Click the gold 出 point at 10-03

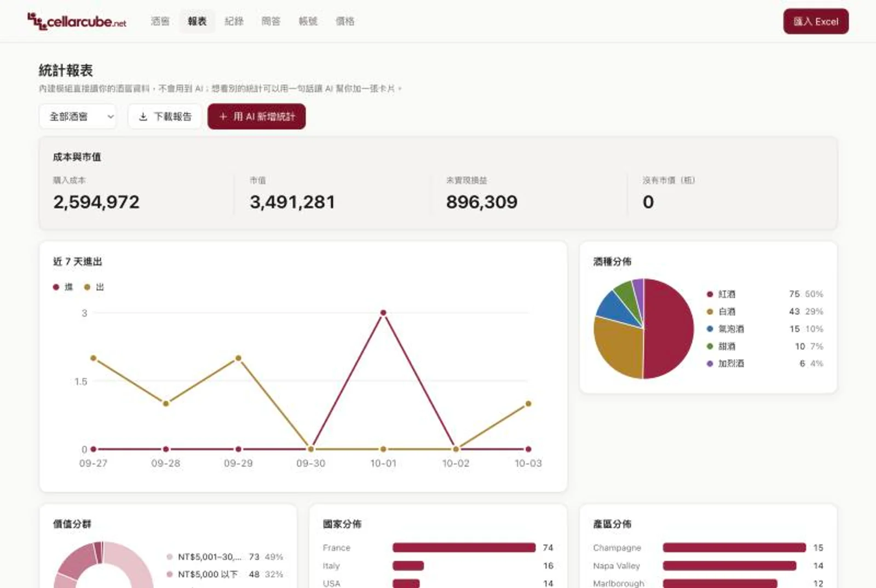tap(528, 403)
